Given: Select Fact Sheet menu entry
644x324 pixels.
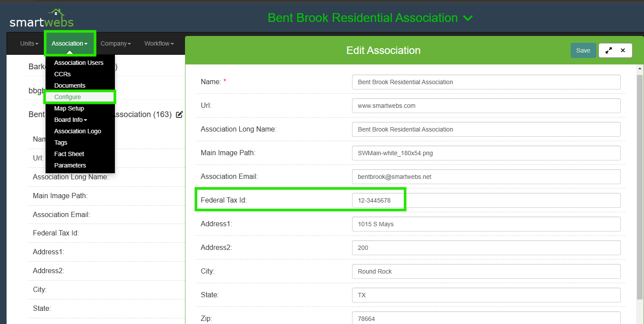Looking at the screenshot, I should point(69,154).
